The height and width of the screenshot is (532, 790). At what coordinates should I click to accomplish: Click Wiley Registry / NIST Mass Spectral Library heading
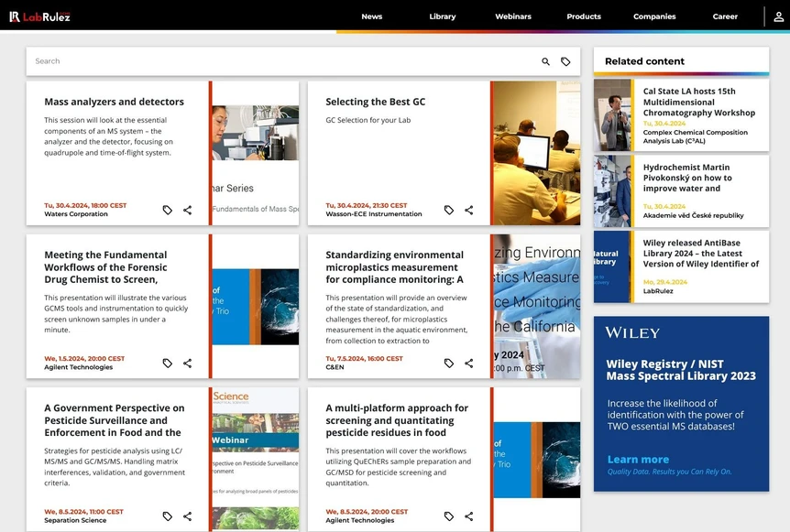point(681,370)
